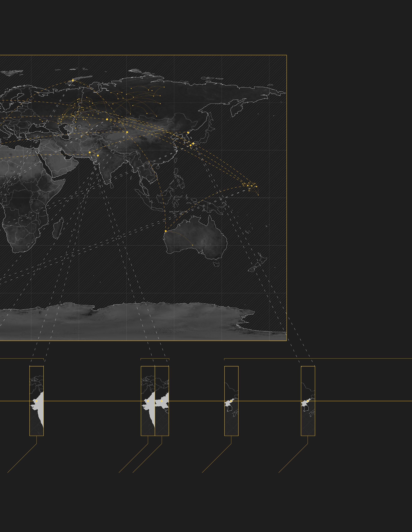Image resolution: width=412 pixels, height=532 pixels.
Task: Open the left half of the joined inset panels
Action: tap(148, 401)
